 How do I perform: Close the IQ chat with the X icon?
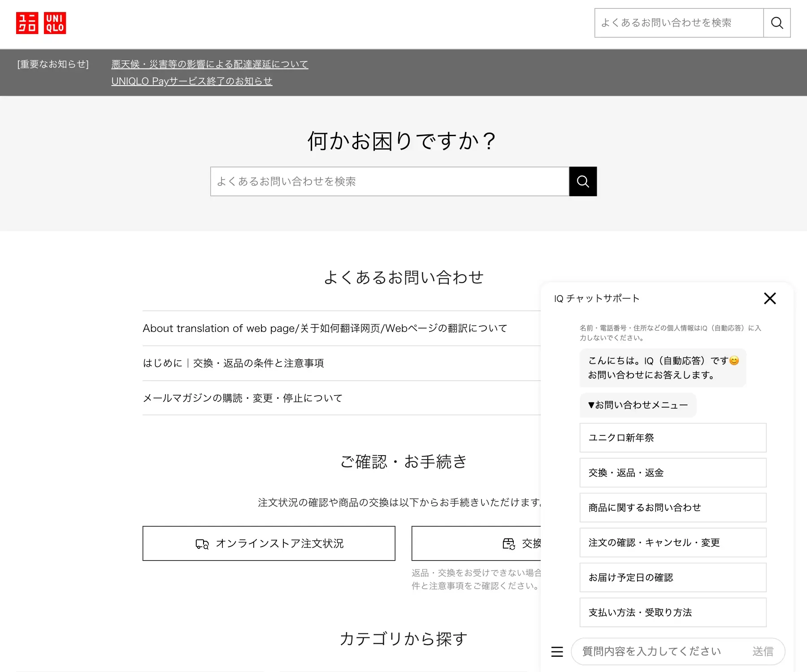[x=770, y=298]
